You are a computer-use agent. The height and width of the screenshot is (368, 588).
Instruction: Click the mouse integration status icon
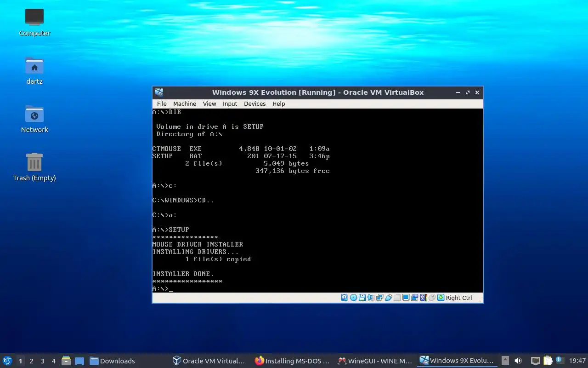pyautogui.click(x=432, y=298)
